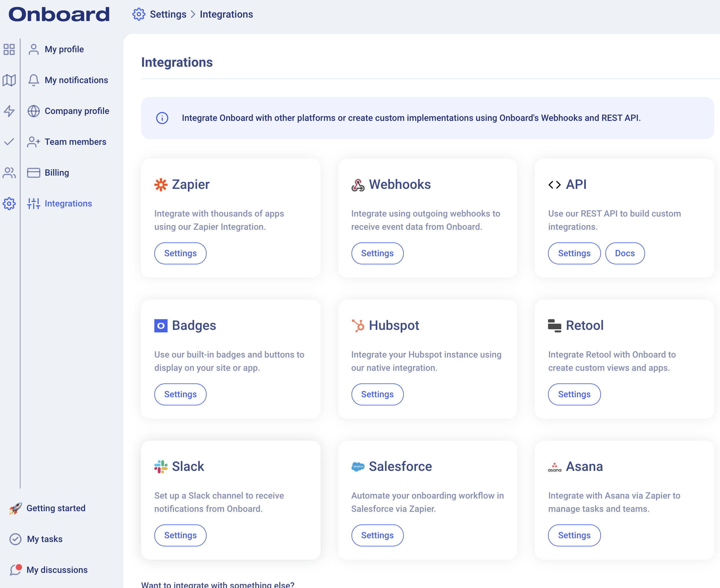Click Settings in the breadcrumb

(x=168, y=14)
